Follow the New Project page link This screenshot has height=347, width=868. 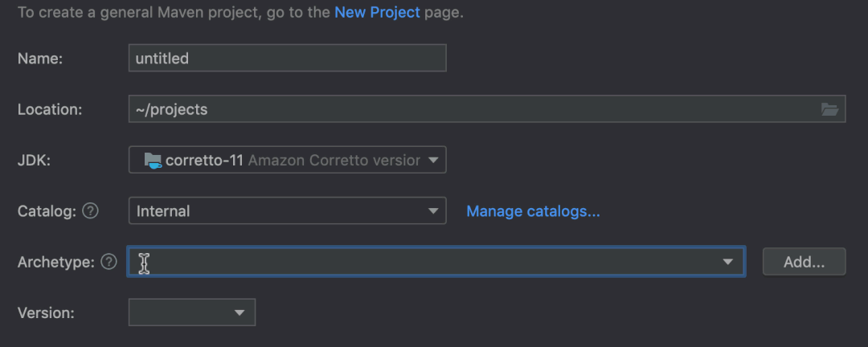click(x=377, y=13)
